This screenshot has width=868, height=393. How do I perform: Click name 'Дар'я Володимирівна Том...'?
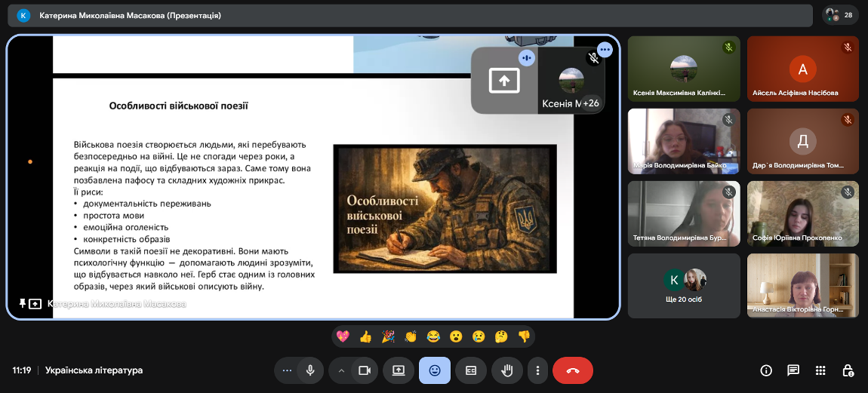(799, 165)
